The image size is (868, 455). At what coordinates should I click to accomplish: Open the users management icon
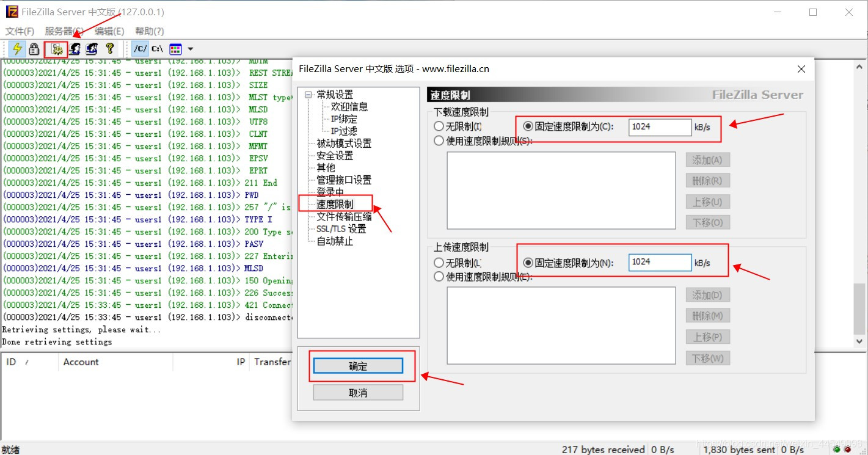point(75,49)
